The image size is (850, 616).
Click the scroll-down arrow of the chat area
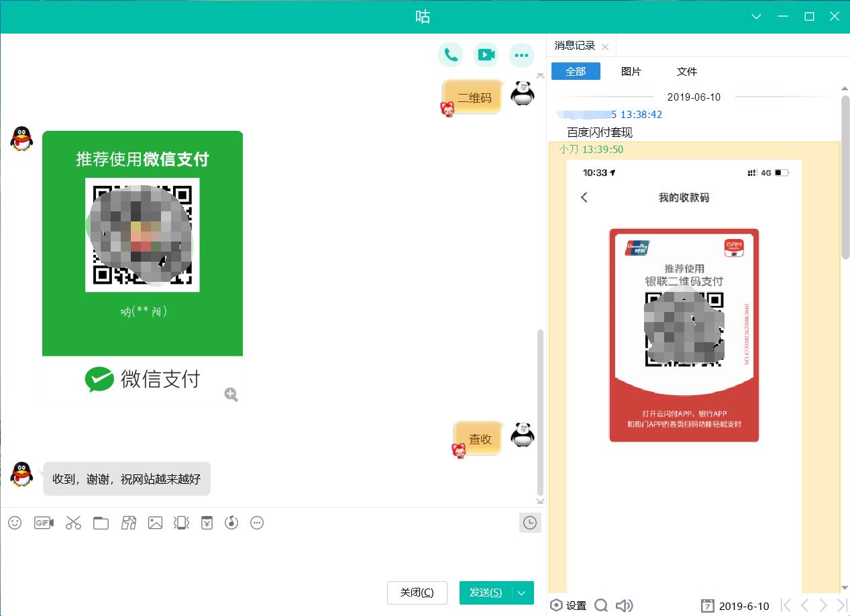540,501
